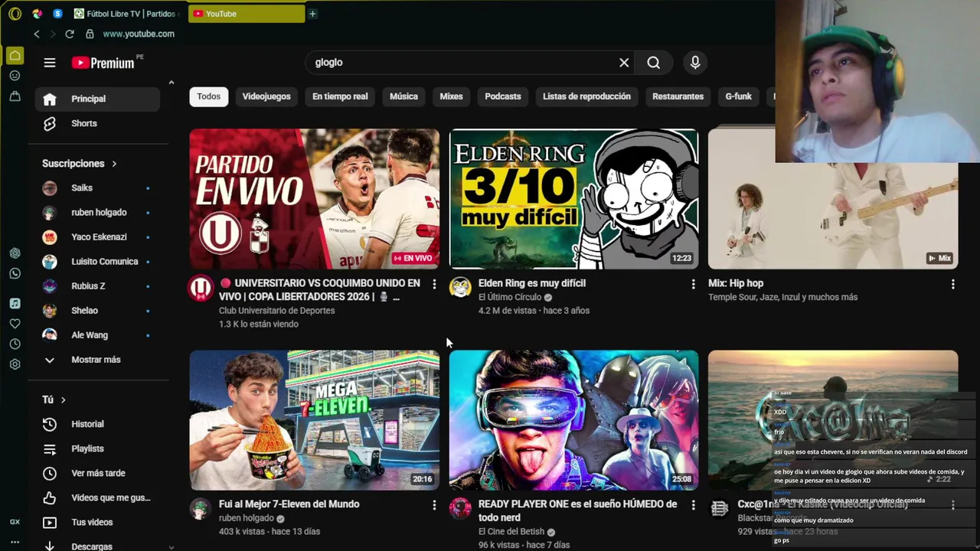
Task: Open Tus videos in the sidebar
Action: 97,522
